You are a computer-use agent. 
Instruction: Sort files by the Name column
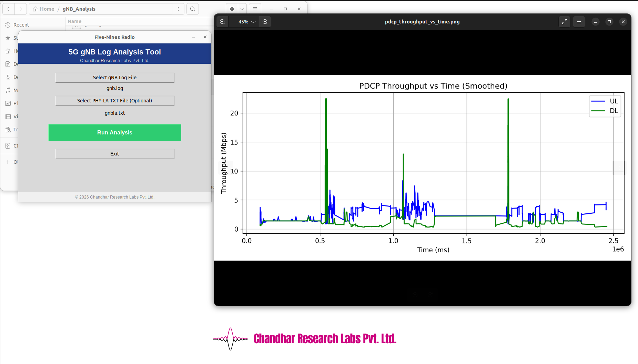(x=74, y=21)
